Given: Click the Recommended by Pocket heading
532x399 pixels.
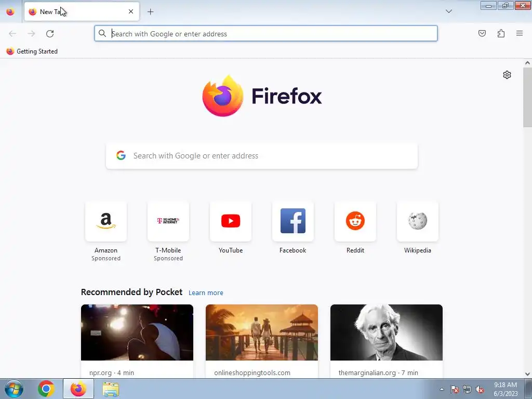Looking at the screenshot, I should 131,292.
